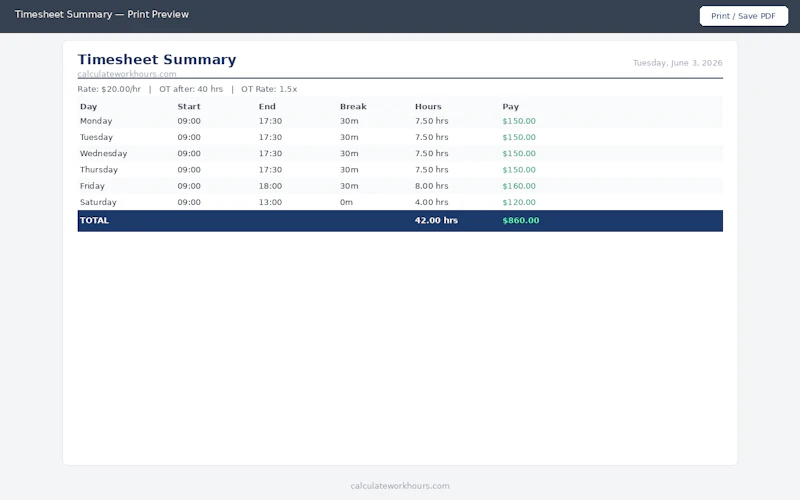
Task: Select the Wednesday row label
Action: 104,154
